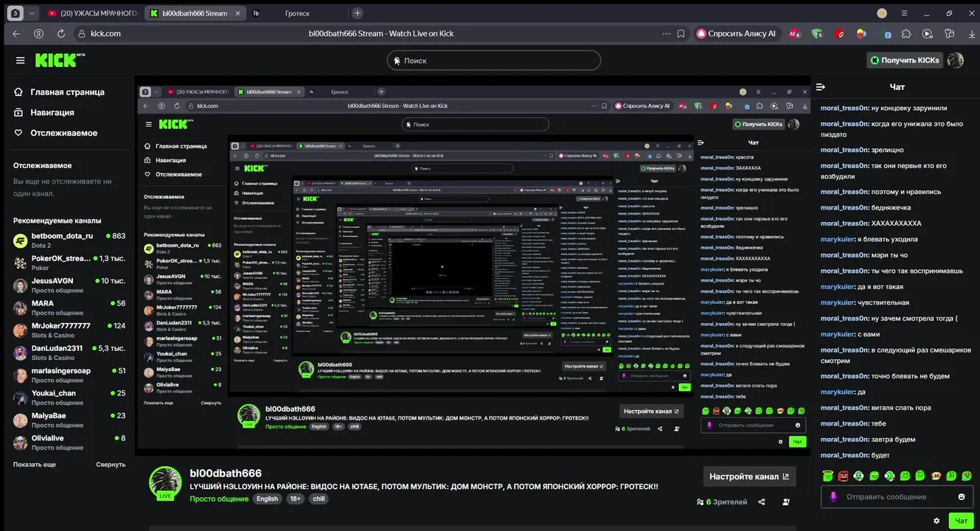980x531 pixels.
Task: Collapse the chat with the arrow icon
Action: (x=821, y=86)
